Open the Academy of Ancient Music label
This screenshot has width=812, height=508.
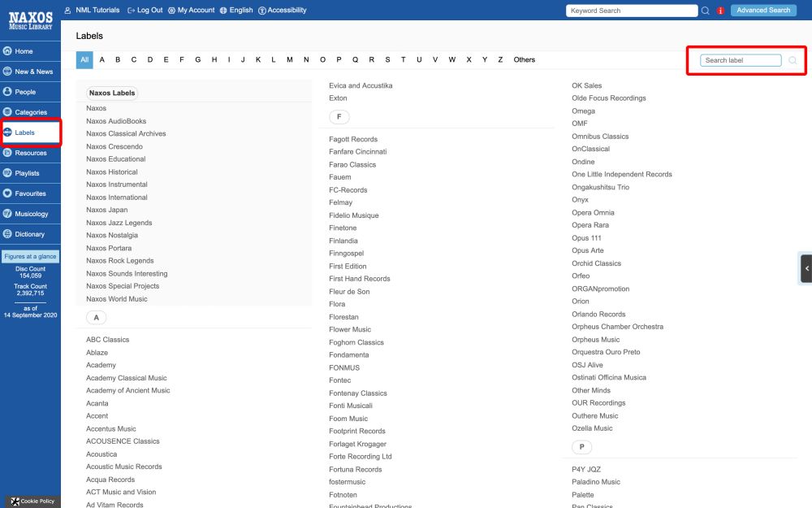(x=128, y=390)
